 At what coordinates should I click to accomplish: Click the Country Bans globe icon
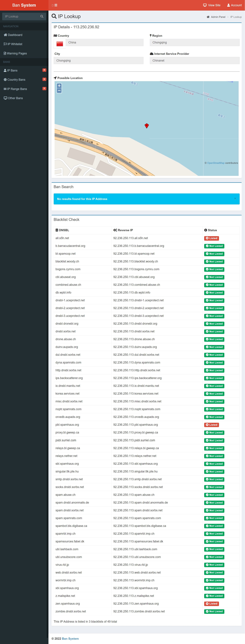5,80
